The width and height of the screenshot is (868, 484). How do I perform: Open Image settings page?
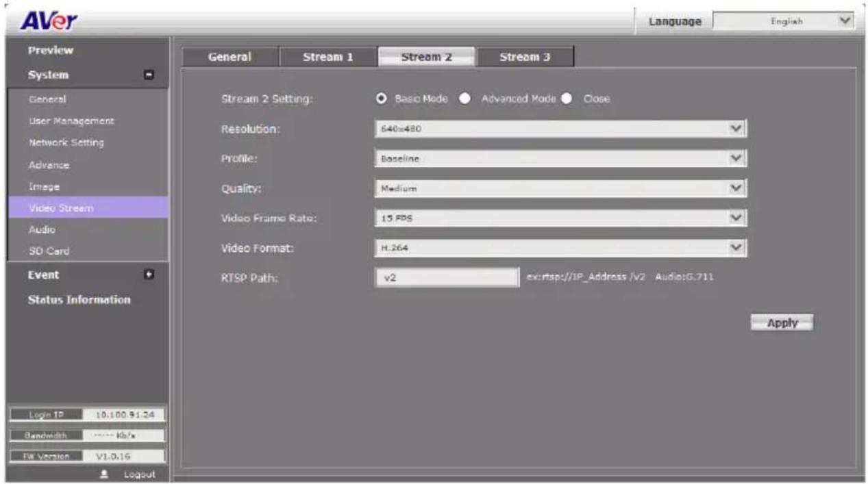click(44, 186)
